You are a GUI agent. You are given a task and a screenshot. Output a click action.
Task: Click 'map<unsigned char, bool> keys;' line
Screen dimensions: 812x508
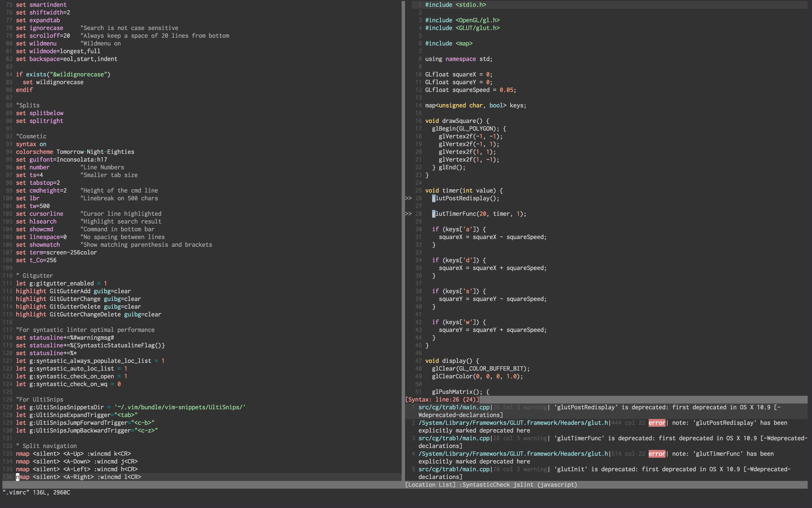click(476, 105)
